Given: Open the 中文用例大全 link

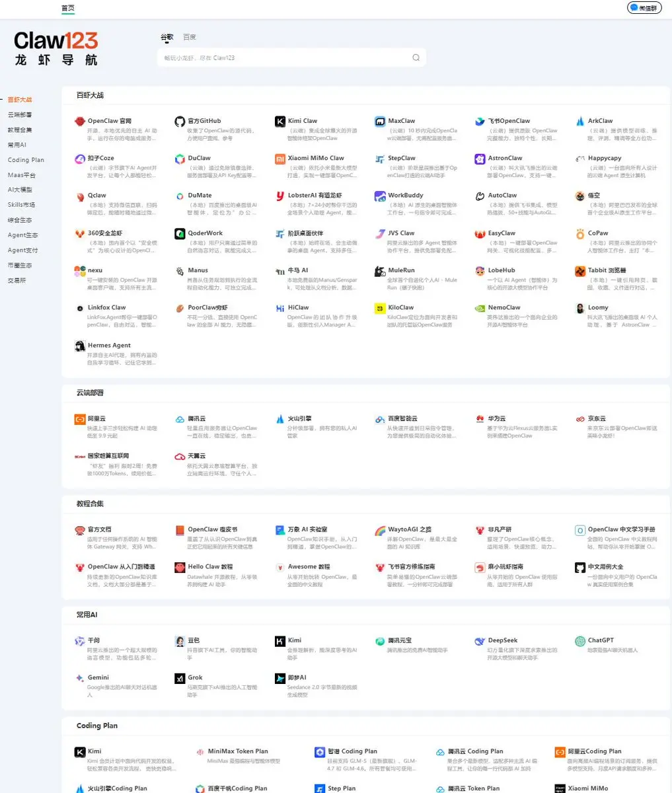Looking at the screenshot, I should coord(606,566).
